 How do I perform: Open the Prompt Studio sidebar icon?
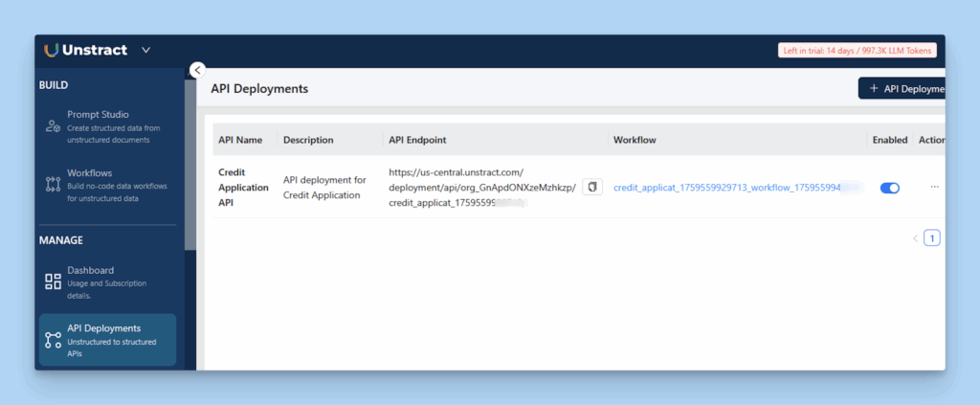54,126
